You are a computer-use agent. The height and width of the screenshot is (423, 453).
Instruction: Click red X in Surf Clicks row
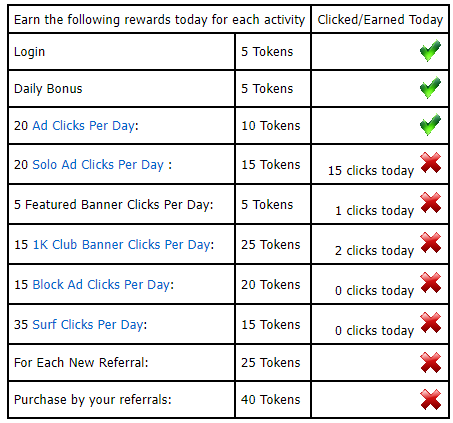click(x=431, y=323)
